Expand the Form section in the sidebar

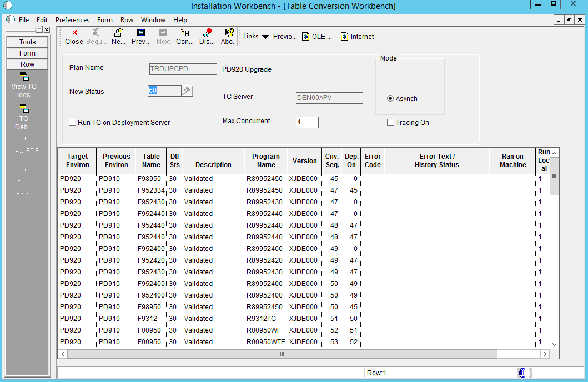tap(27, 53)
